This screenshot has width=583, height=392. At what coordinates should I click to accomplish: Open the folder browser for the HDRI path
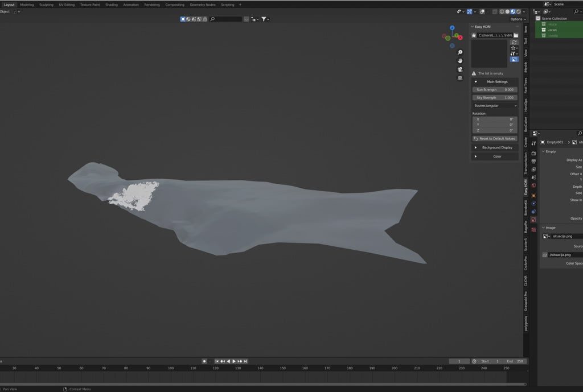516,35
